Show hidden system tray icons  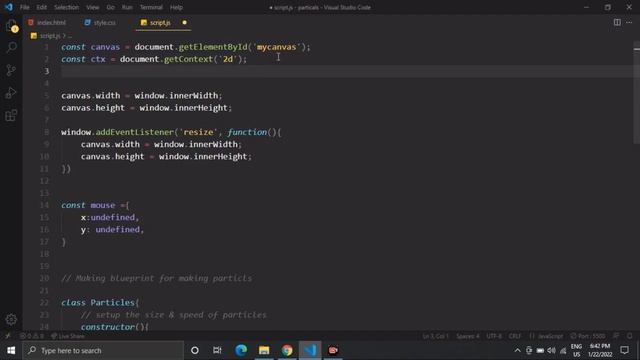[x=517, y=350]
